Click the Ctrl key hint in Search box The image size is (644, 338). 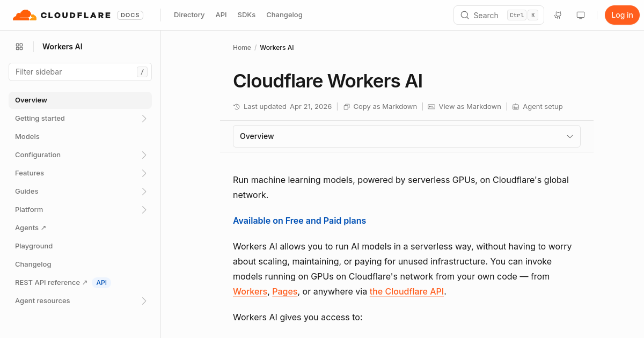(517, 15)
